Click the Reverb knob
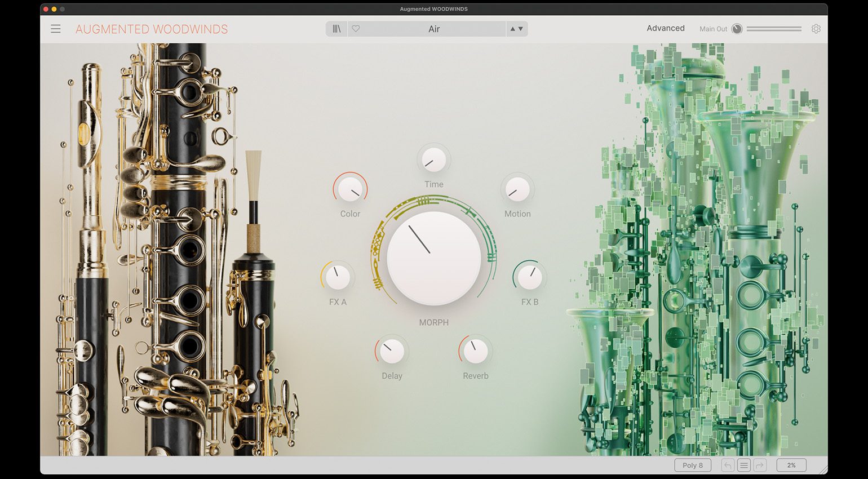 (x=475, y=352)
